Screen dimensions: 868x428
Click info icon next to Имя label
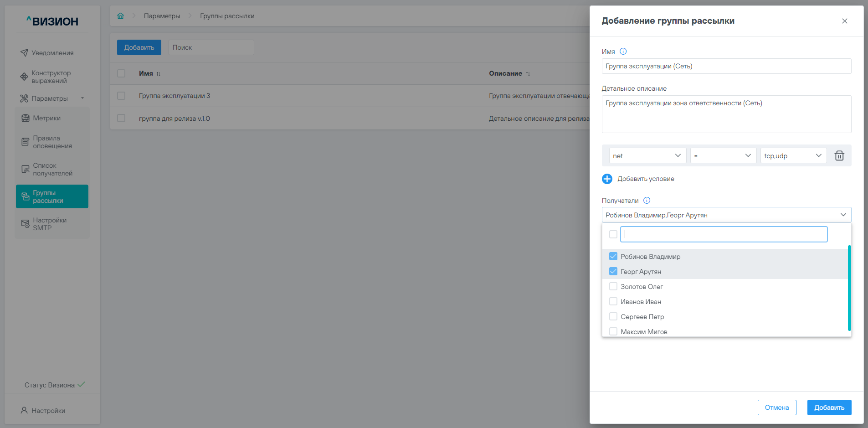click(623, 52)
